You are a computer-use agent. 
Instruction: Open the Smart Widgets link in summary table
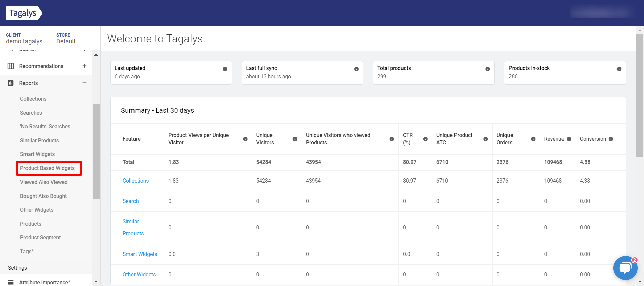(x=140, y=254)
